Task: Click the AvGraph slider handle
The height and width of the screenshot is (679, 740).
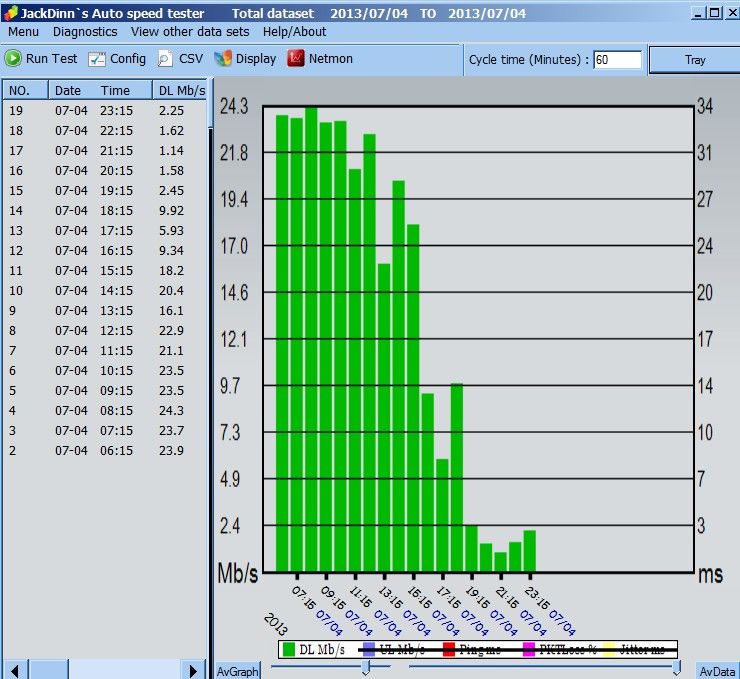Action: click(x=366, y=668)
